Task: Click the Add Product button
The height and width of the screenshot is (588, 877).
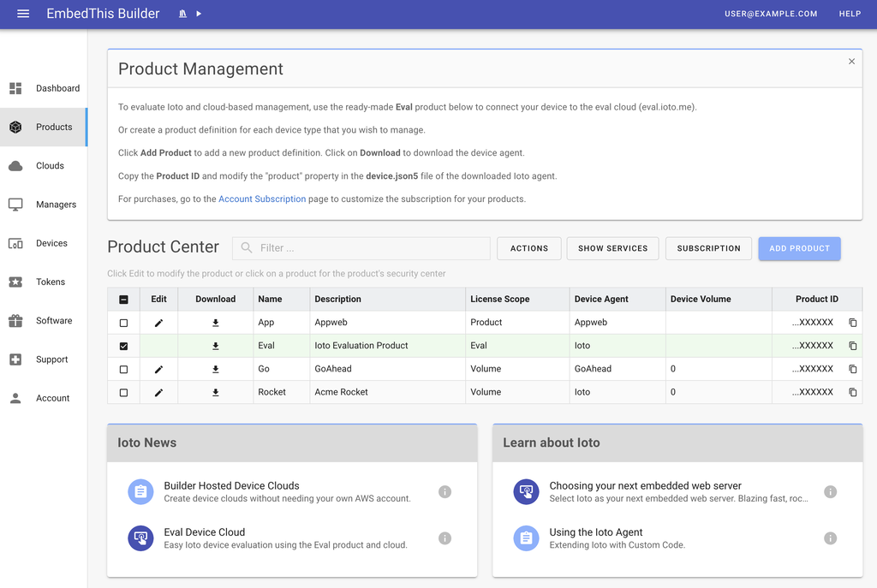Action: click(799, 248)
